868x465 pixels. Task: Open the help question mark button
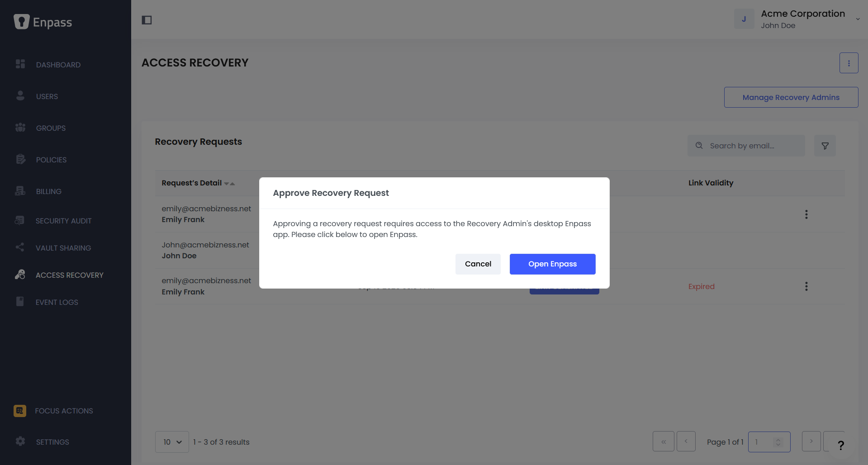pyautogui.click(x=840, y=446)
